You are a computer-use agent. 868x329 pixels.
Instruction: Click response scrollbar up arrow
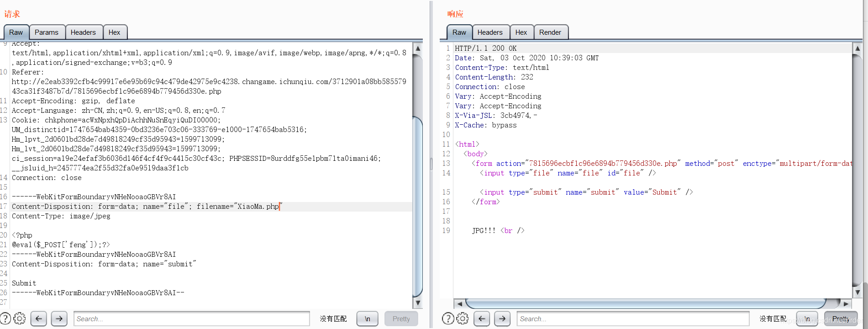pos(857,48)
